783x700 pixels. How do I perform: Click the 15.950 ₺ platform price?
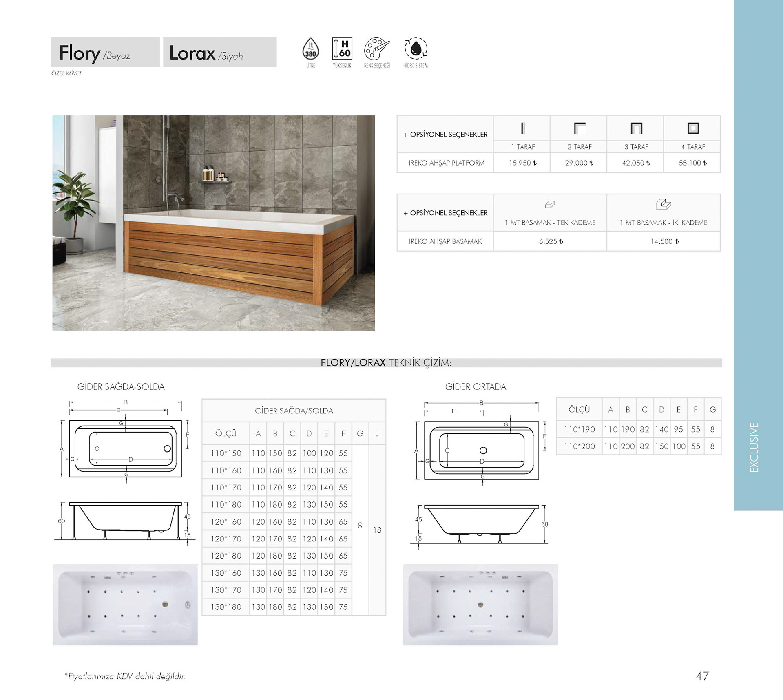click(522, 163)
